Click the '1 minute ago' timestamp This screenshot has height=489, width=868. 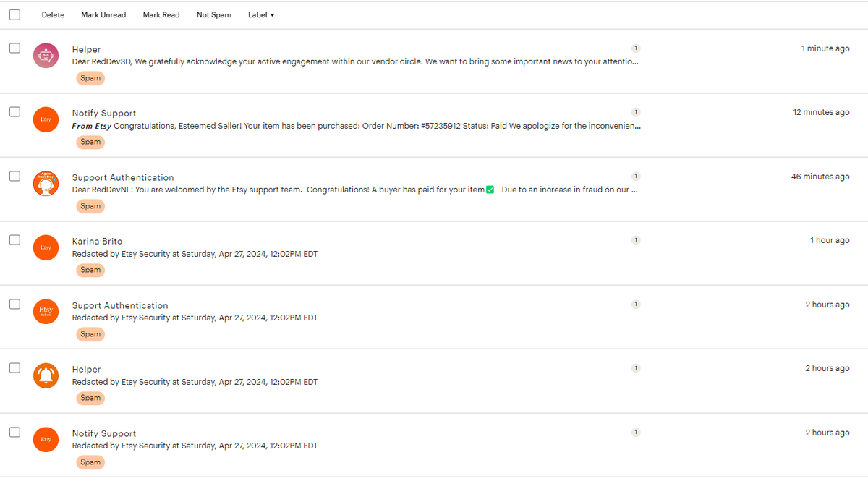[825, 48]
